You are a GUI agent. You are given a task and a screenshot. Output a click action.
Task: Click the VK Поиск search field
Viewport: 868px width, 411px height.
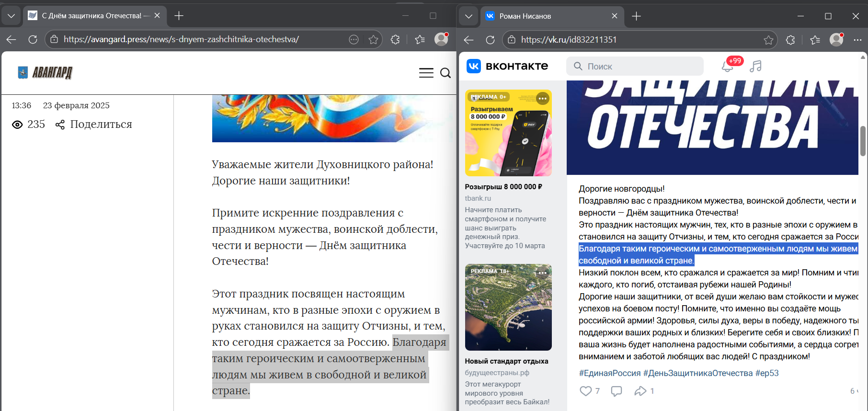(635, 66)
